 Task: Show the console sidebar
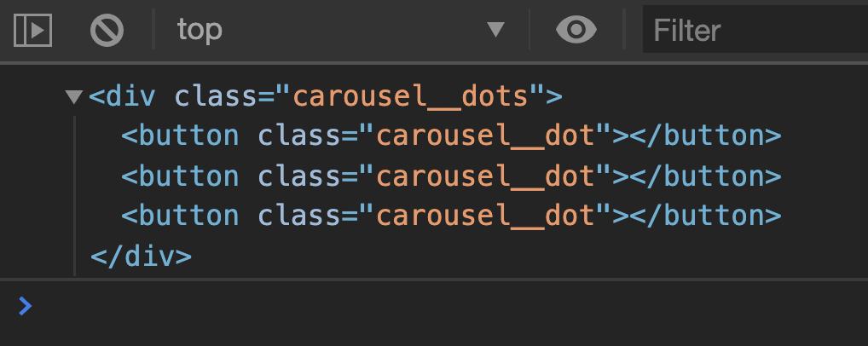click(x=33, y=31)
